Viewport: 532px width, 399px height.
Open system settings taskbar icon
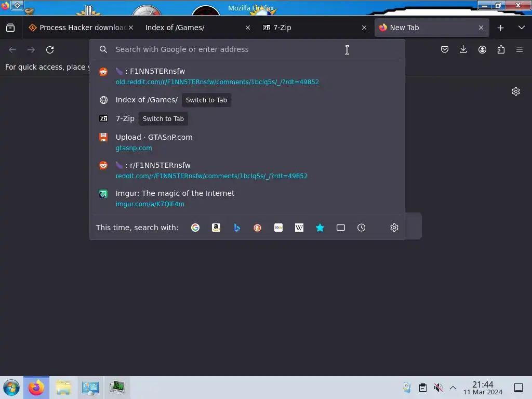point(90,388)
